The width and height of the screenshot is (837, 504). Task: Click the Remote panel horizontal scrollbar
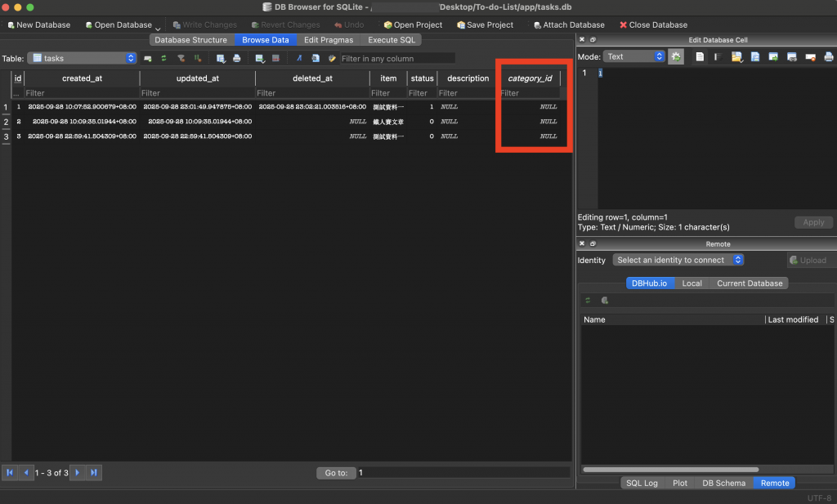click(670, 470)
